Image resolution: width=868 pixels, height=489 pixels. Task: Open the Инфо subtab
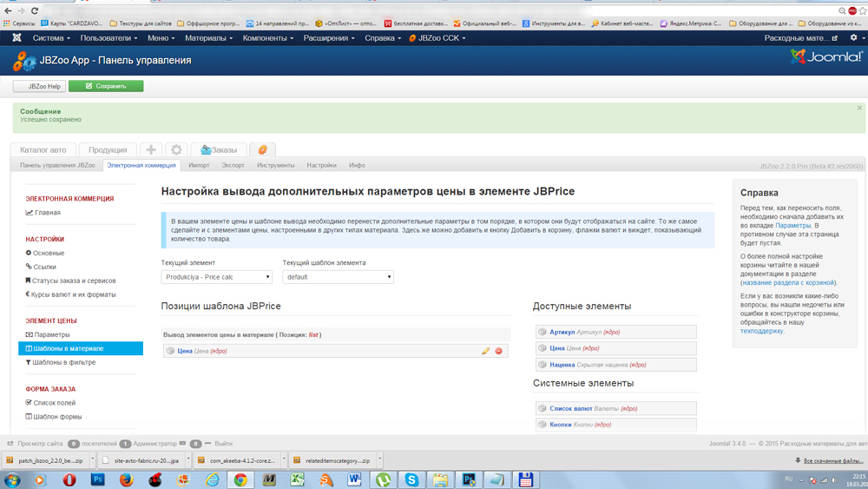357,165
